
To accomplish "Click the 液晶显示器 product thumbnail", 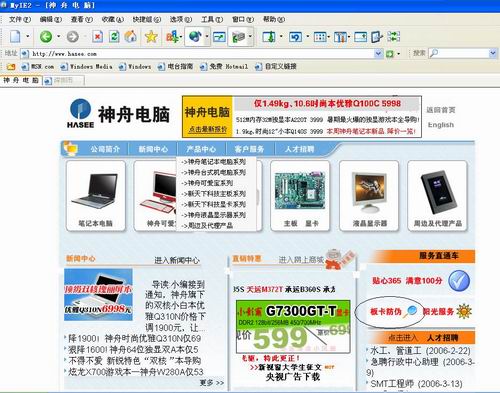I will tap(369, 196).
